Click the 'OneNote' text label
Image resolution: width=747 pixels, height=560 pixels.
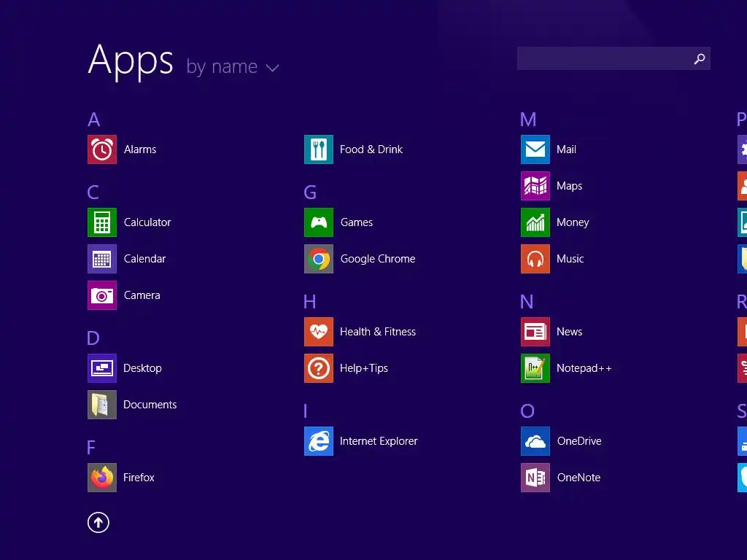tap(578, 478)
